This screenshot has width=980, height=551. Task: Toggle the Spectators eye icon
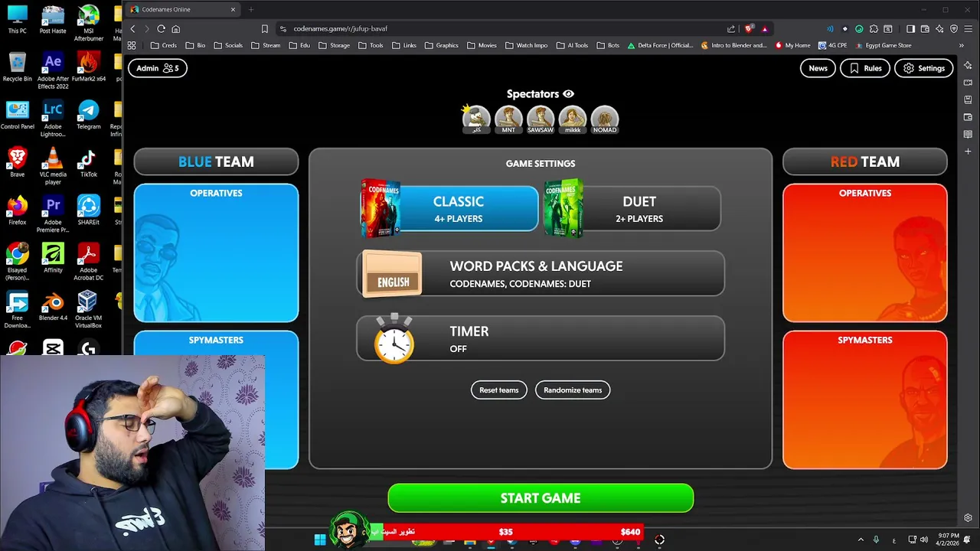[568, 94]
